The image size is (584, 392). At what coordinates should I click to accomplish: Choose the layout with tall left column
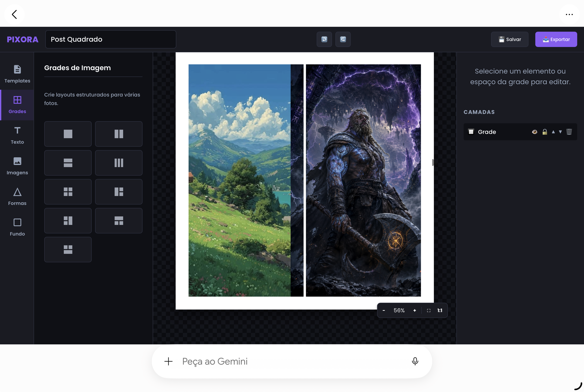[x=119, y=192]
